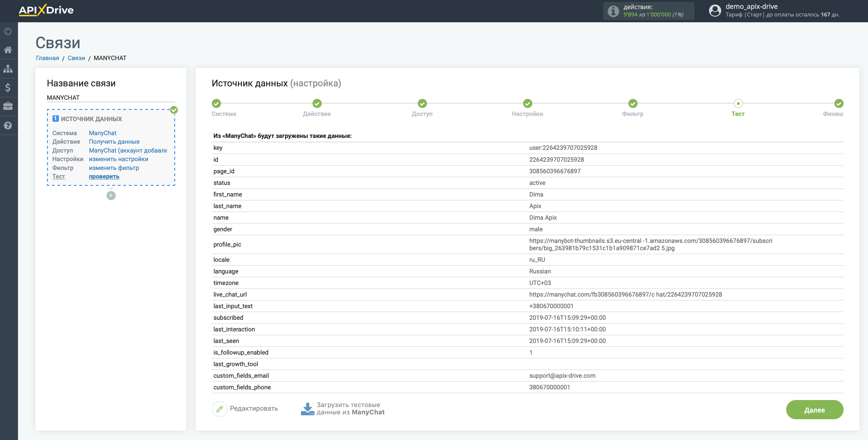Select the last_interaction timestamp value

(567, 329)
